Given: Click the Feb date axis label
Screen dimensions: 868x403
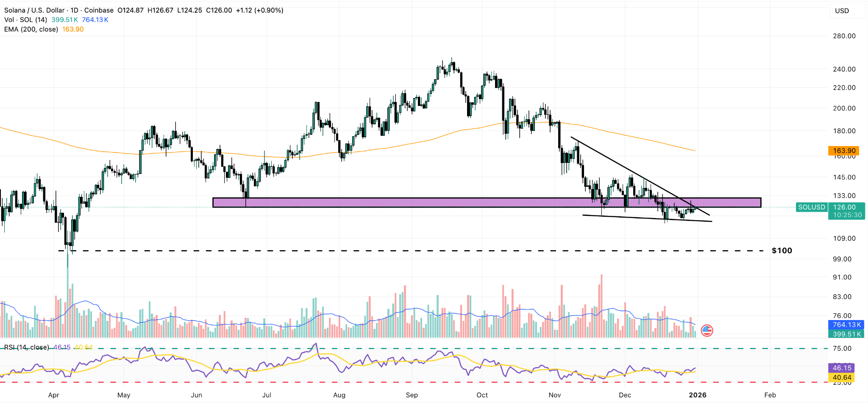Looking at the screenshot, I should click(770, 395).
